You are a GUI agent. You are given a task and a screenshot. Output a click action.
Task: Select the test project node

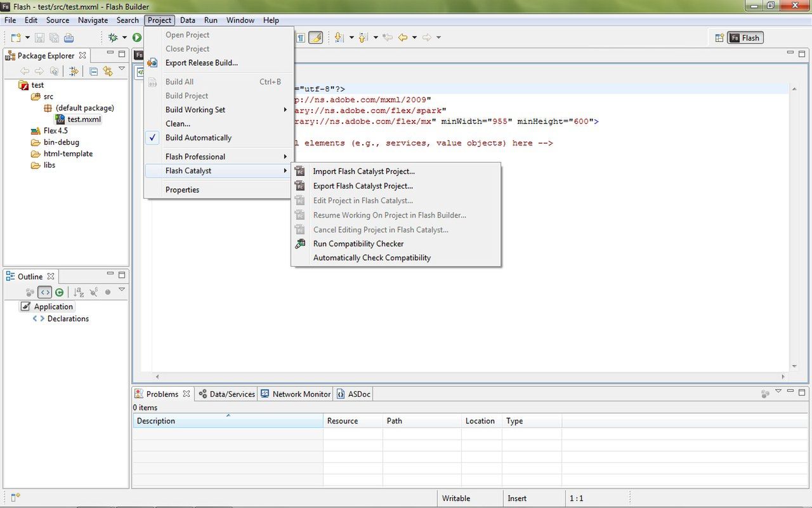tap(32, 85)
